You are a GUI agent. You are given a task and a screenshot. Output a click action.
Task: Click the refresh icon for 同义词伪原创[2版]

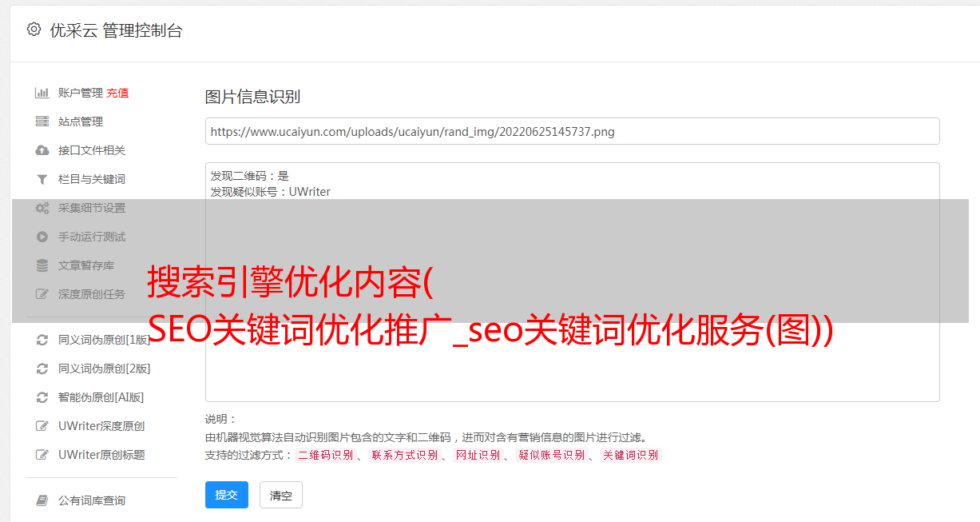click(x=42, y=369)
